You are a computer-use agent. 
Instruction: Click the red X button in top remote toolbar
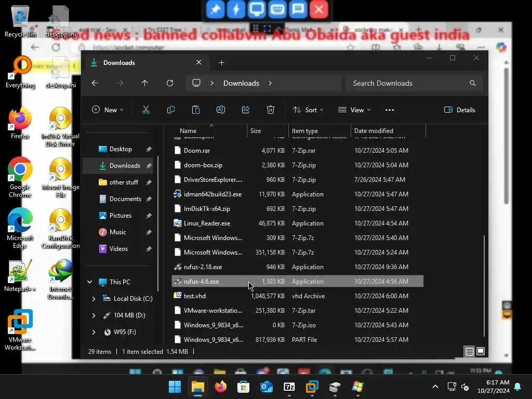click(318, 9)
